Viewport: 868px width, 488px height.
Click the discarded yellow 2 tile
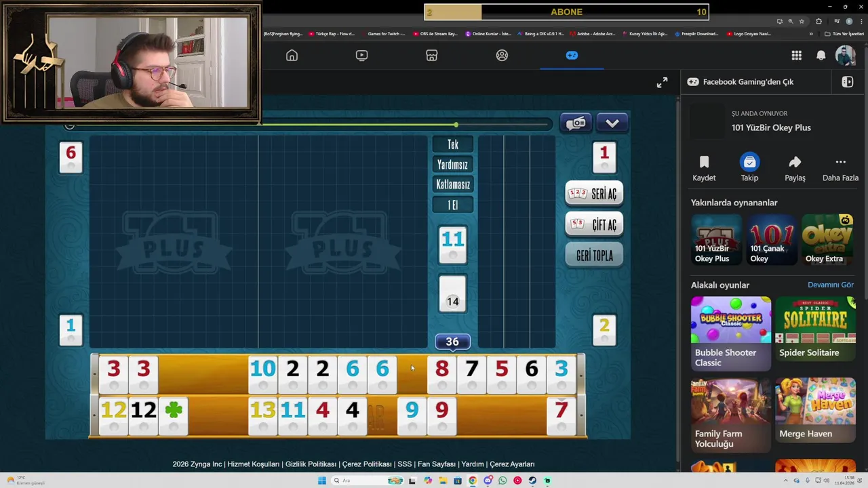click(x=604, y=330)
